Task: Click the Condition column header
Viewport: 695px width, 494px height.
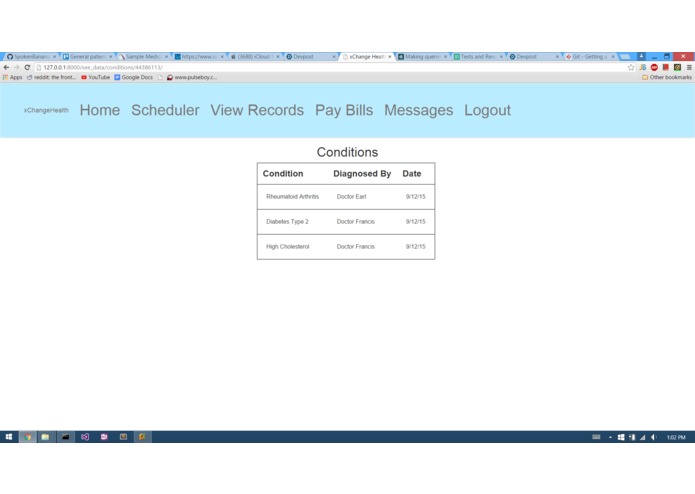Action: tap(283, 174)
